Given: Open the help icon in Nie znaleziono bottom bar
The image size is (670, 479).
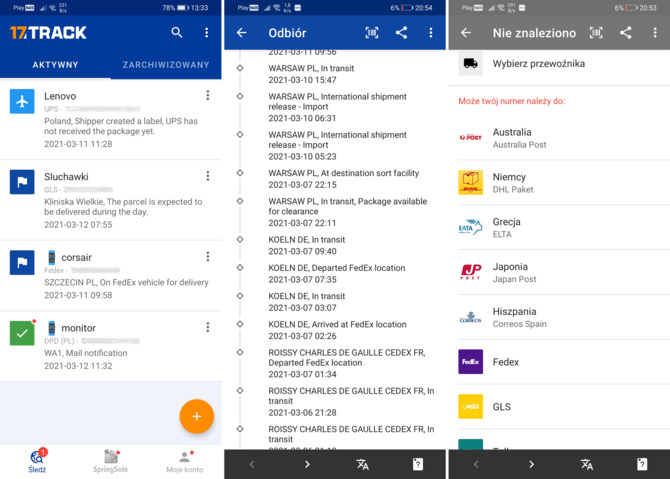Looking at the screenshot, I should [x=642, y=464].
